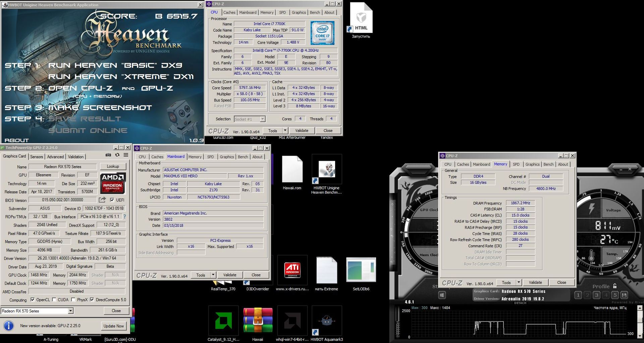Image resolution: width=644 pixels, height=343 pixels.
Task: Click the PCIe bus interface question mark
Action: point(125,216)
